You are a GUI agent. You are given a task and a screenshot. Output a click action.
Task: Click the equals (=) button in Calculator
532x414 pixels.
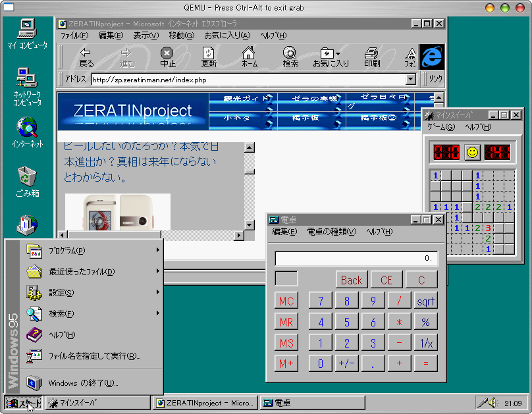coord(425,363)
